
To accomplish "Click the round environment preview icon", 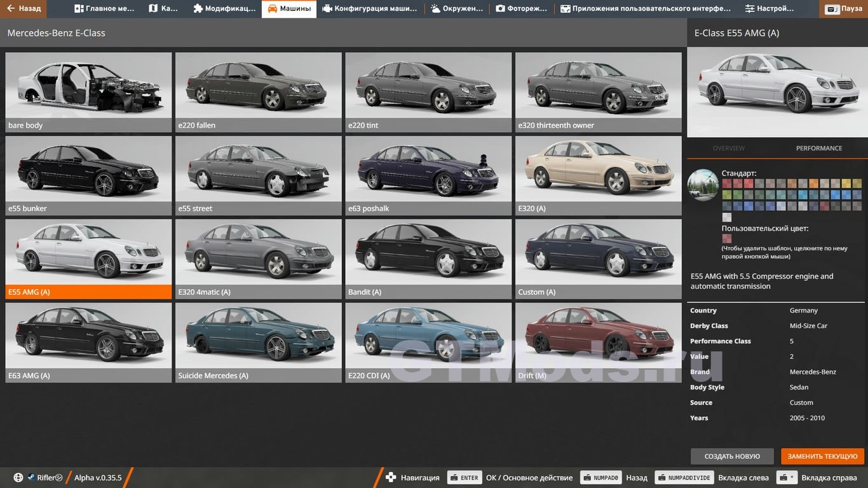I will click(703, 185).
